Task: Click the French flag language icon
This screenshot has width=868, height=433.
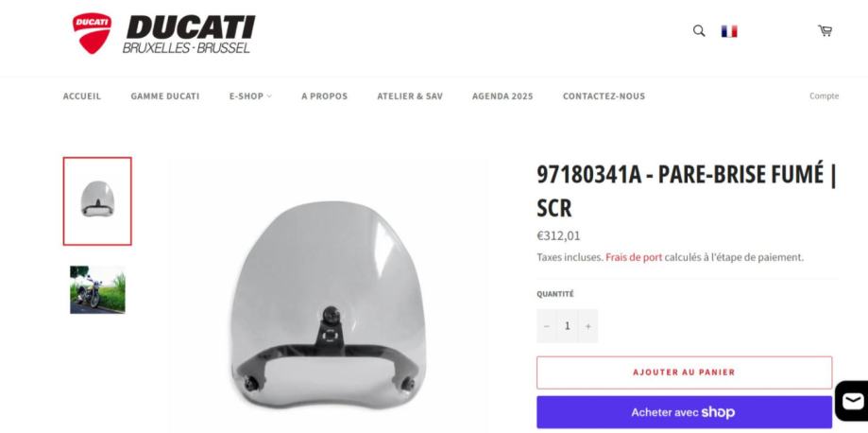Action: pyautogui.click(x=729, y=31)
